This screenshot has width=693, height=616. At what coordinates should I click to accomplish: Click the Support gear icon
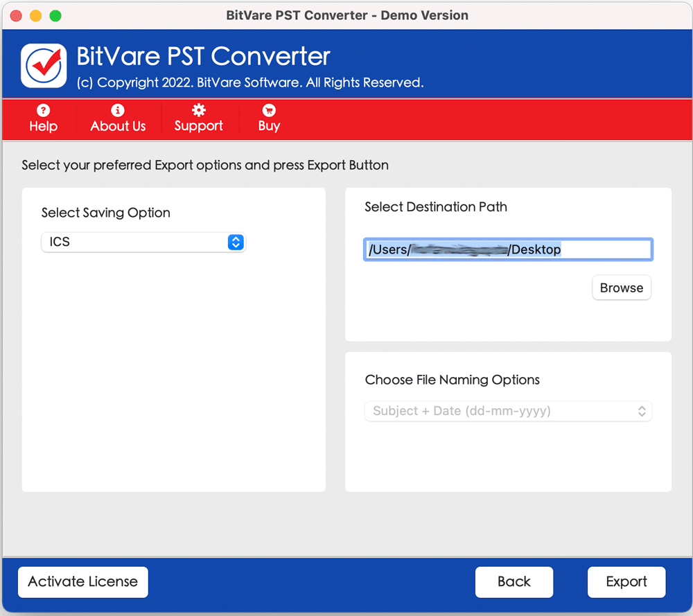[199, 110]
